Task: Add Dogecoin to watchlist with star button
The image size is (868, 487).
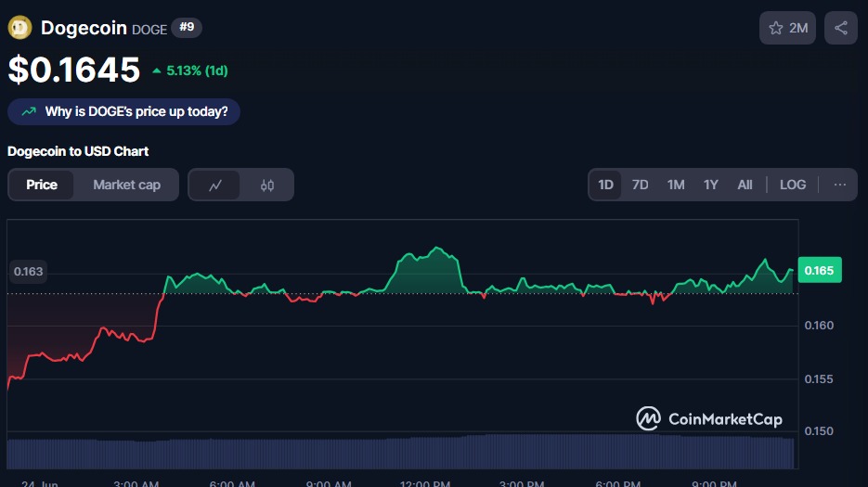Action: click(x=787, y=28)
